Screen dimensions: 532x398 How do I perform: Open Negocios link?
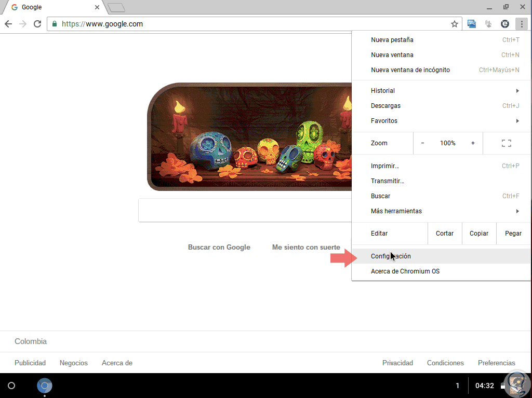74,363
